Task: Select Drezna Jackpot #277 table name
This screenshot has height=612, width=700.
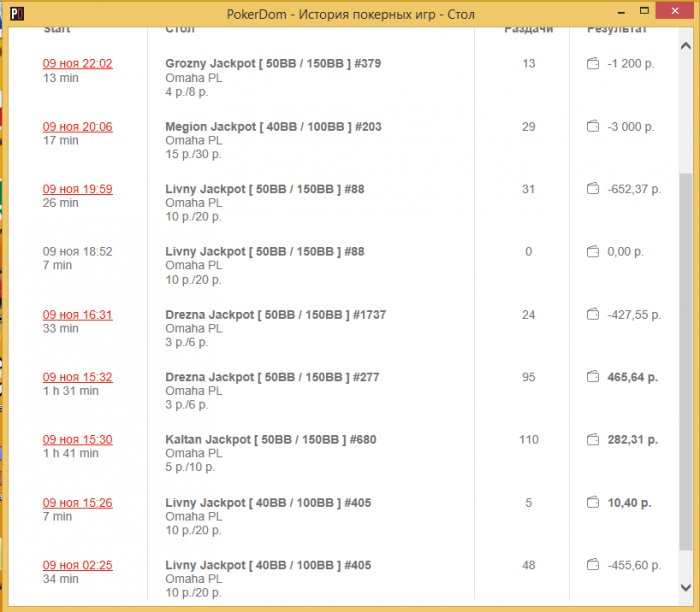Action: coord(272,377)
